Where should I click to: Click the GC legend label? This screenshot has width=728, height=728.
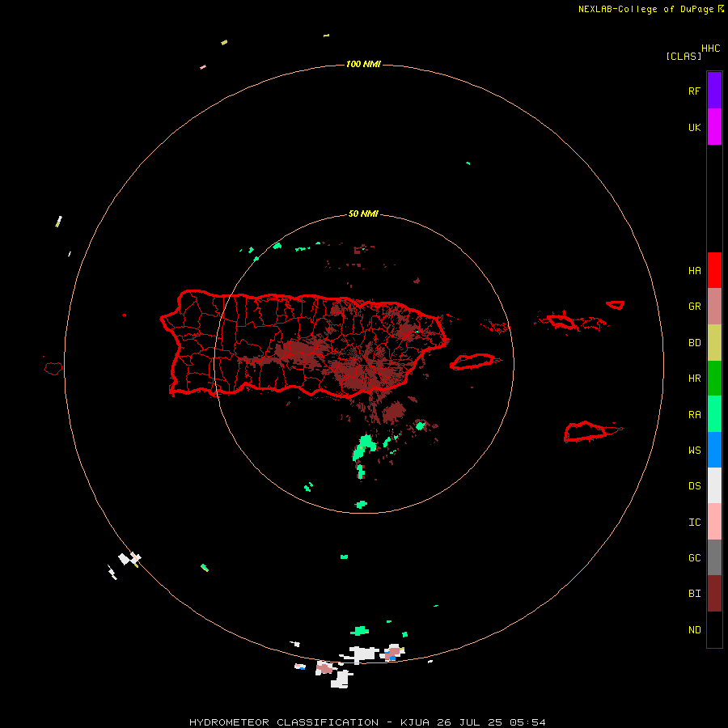tap(694, 557)
